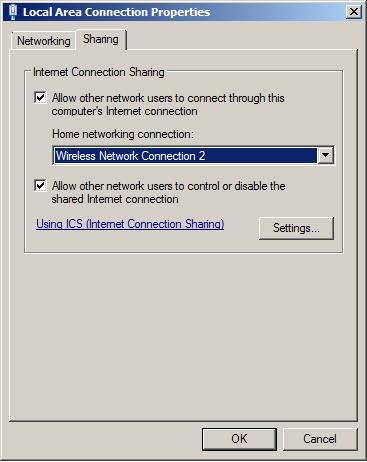Click the Wireless Network Connection 2 combo box field

point(193,155)
